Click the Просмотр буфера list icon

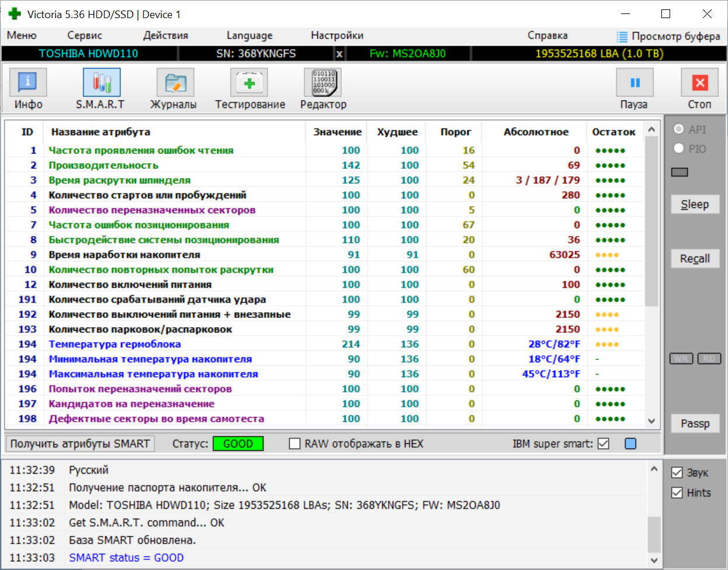(x=622, y=36)
